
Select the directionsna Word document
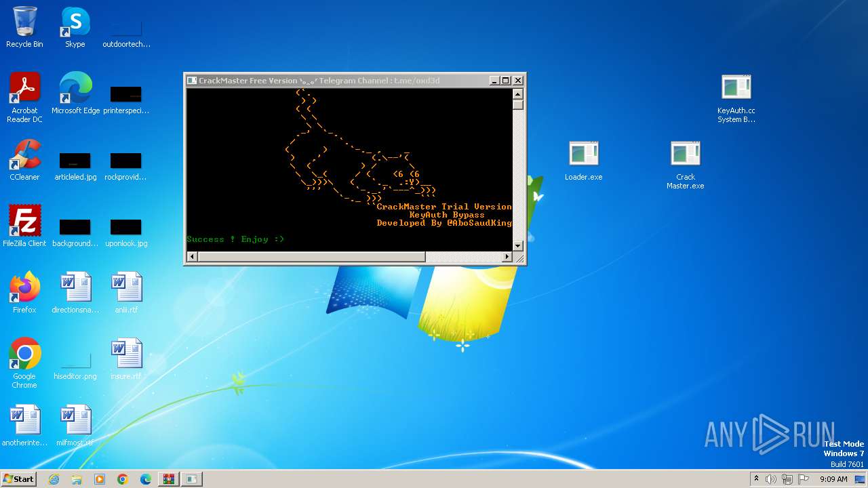[x=75, y=293]
